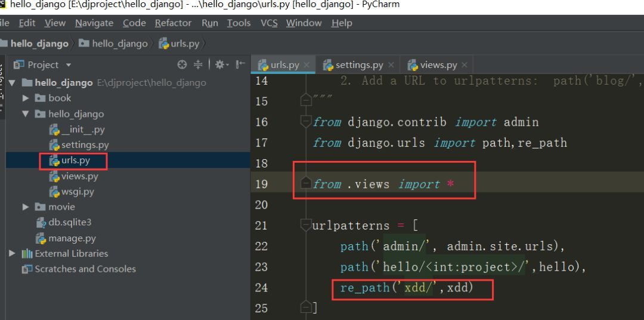644x320 pixels.
Task: Click the Collapse All icon in Project panel
Action: pyautogui.click(x=199, y=65)
